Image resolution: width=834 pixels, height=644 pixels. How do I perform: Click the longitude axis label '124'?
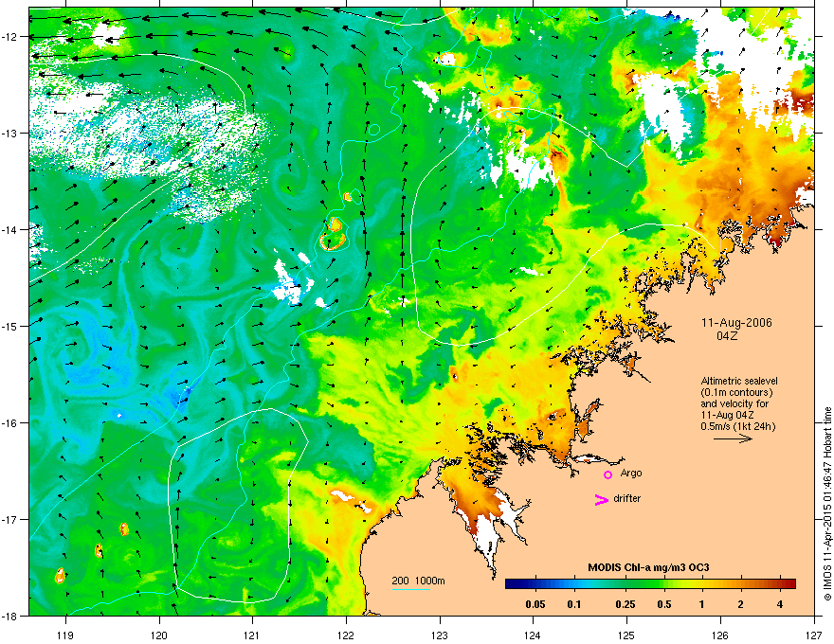click(533, 635)
